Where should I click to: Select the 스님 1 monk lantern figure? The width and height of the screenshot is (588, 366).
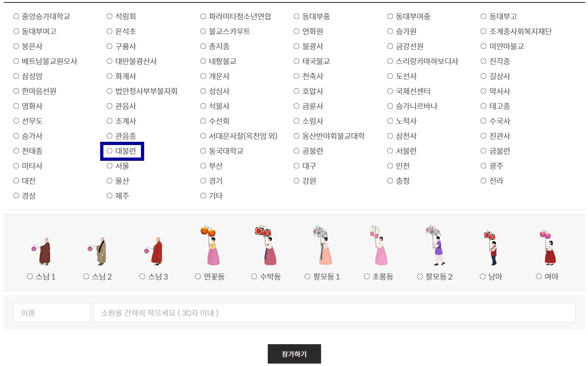[x=42, y=251]
